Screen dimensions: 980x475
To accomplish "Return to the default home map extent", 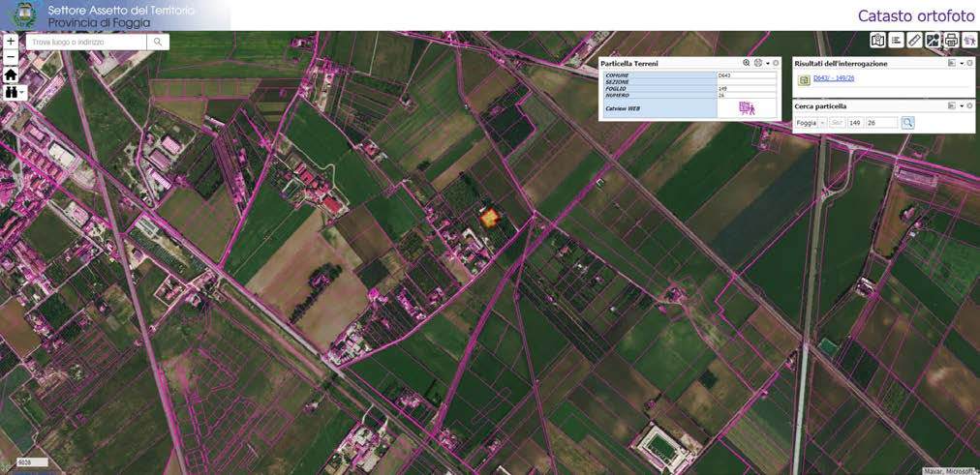I will (10, 74).
